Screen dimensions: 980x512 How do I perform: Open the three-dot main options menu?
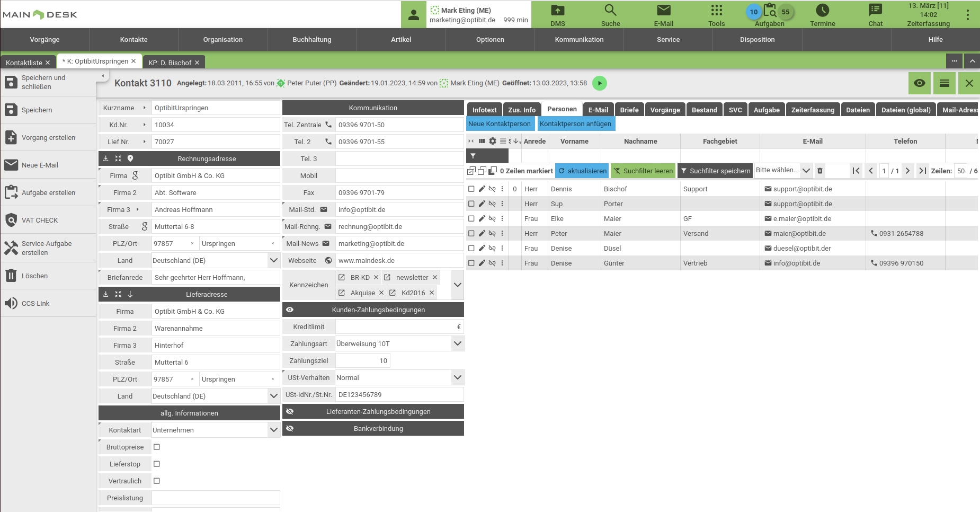pyautogui.click(x=967, y=15)
